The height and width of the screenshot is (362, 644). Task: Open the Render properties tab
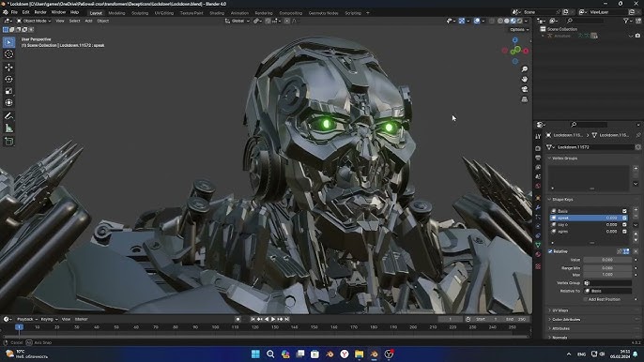click(x=538, y=148)
